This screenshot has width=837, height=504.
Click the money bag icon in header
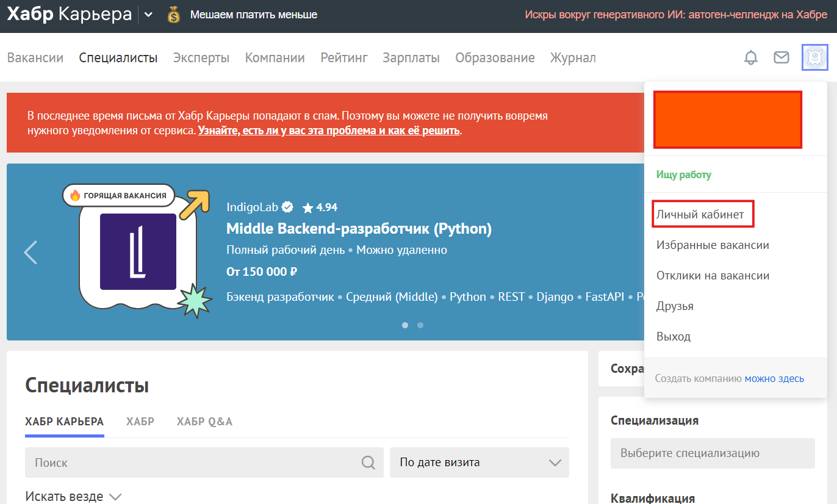tap(174, 15)
